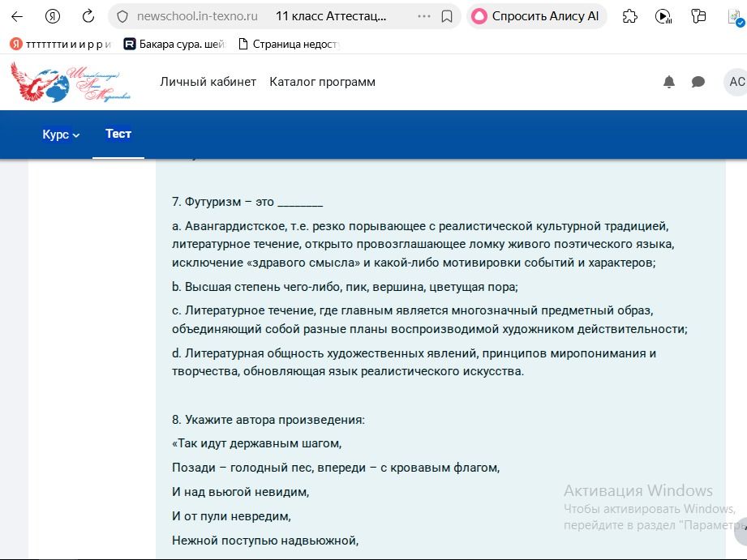Open the extensions puzzle icon
The width and height of the screenshot is (747, 560).
(x=630, y=17)
